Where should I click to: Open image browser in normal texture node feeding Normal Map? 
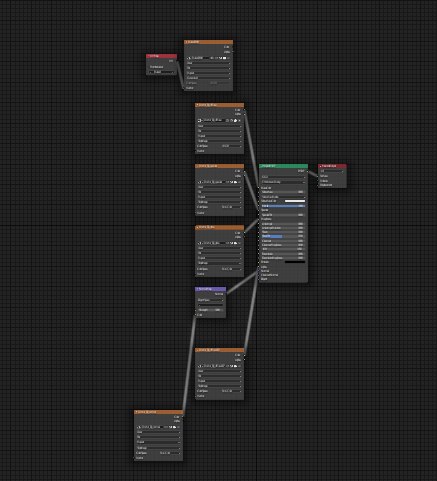pos(138,427)
